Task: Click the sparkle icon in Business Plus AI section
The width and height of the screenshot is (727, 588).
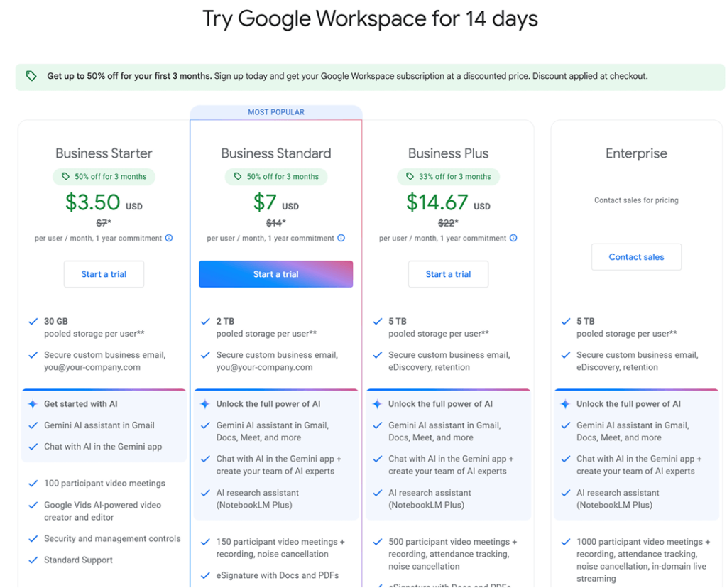Action: coord(376,404)
